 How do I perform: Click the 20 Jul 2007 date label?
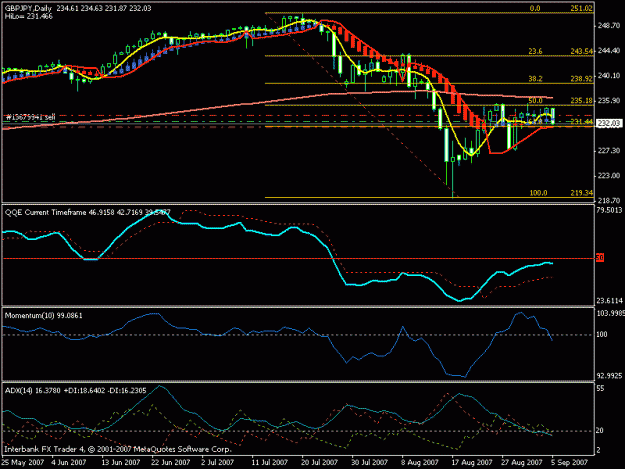[319, 463]
